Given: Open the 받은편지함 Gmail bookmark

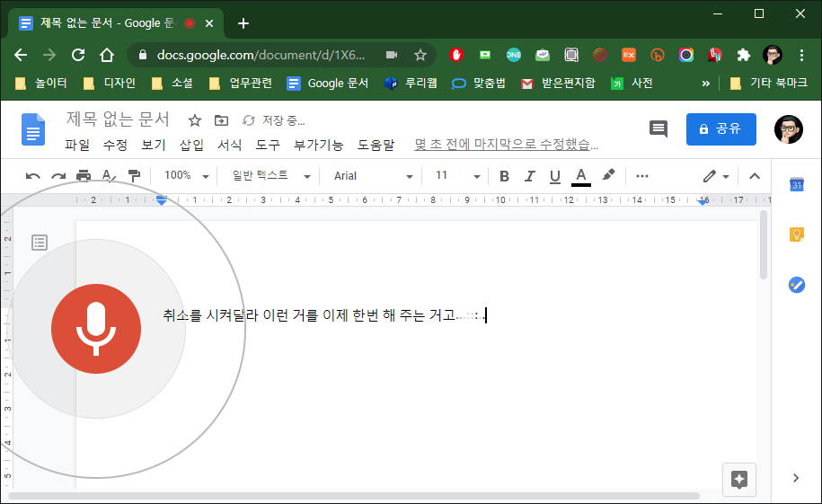Looking at the screenshot, I should 558,83.
